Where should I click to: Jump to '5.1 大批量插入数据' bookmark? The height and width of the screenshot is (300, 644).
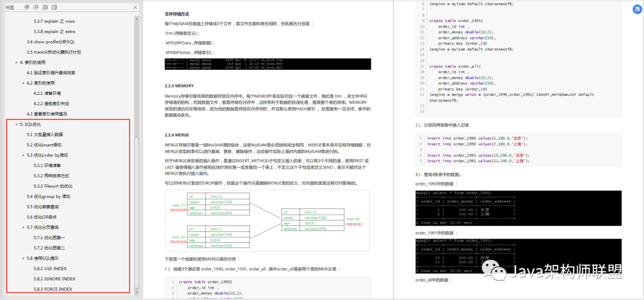click(45, 134)
